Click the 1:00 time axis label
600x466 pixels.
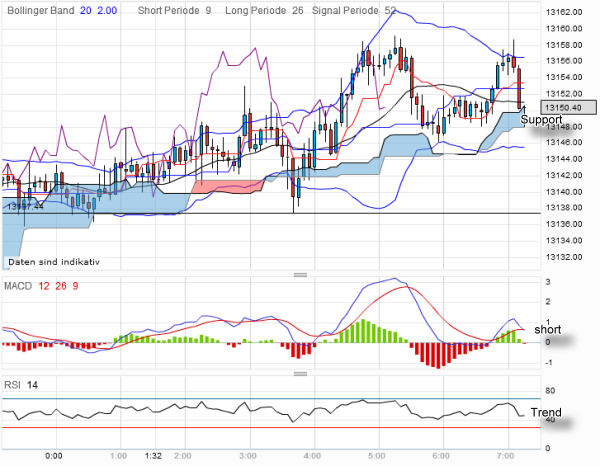tap(118, 456)
